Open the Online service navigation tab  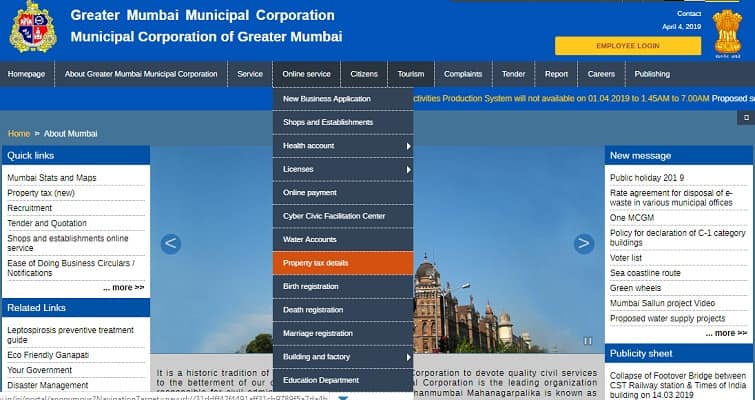[306, 74]
